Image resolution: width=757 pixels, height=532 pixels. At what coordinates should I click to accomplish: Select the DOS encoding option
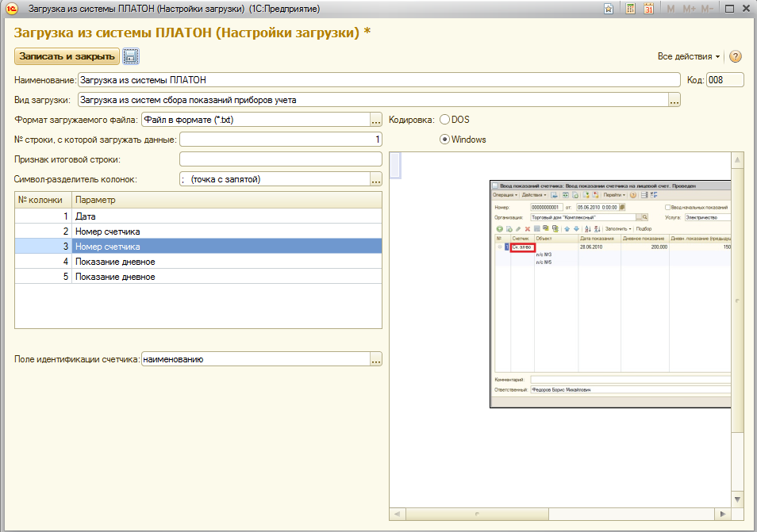pyautogui.click(x=455, y=120)
